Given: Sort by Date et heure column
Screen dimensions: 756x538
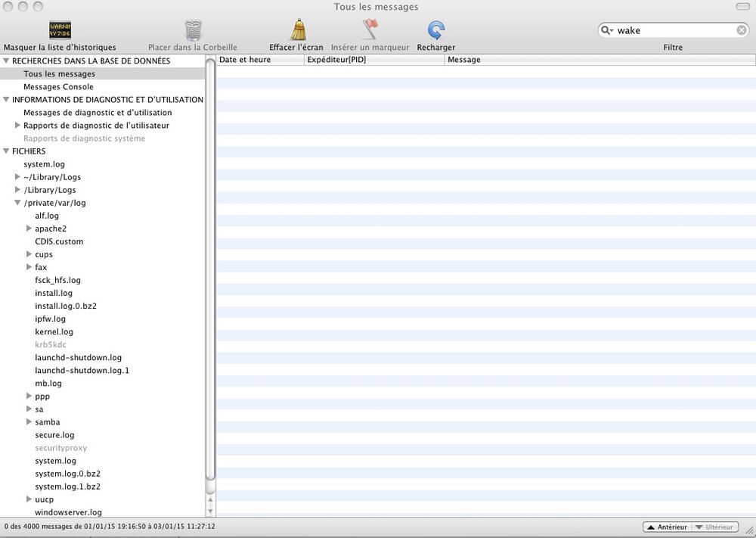Looking at the screenshot, I should click(259, 60).
